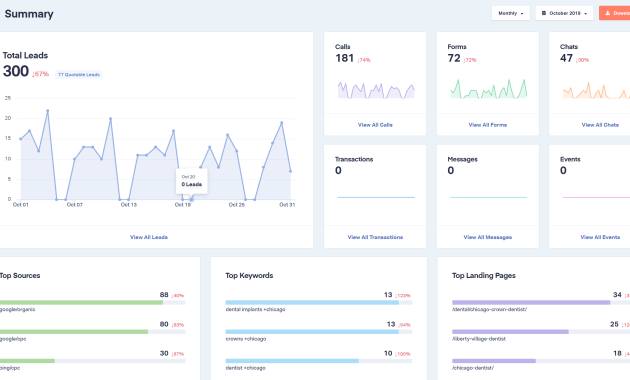The image size is (630, 380).
Task: Click the Messages flat line chart
Action: pyautogui.click(x=489, y=198)
